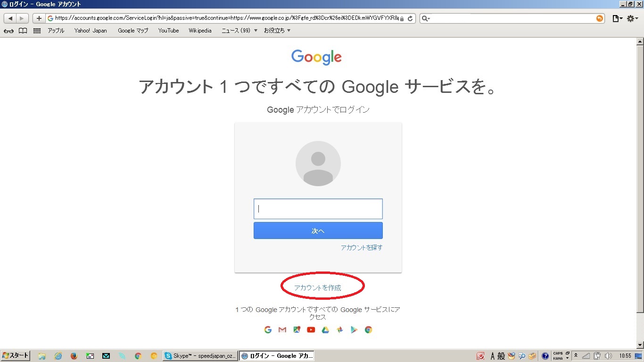Click the Google Maps icon in services row
Screen dimensions: 644x362
(x=297, y=330)
